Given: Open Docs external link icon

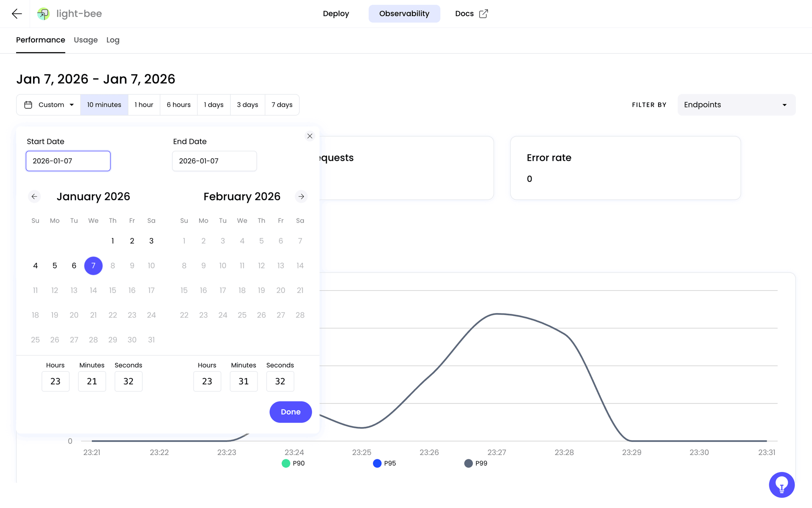Looking at the screenshot, I should pyautogui.click(x=483, y=14).
